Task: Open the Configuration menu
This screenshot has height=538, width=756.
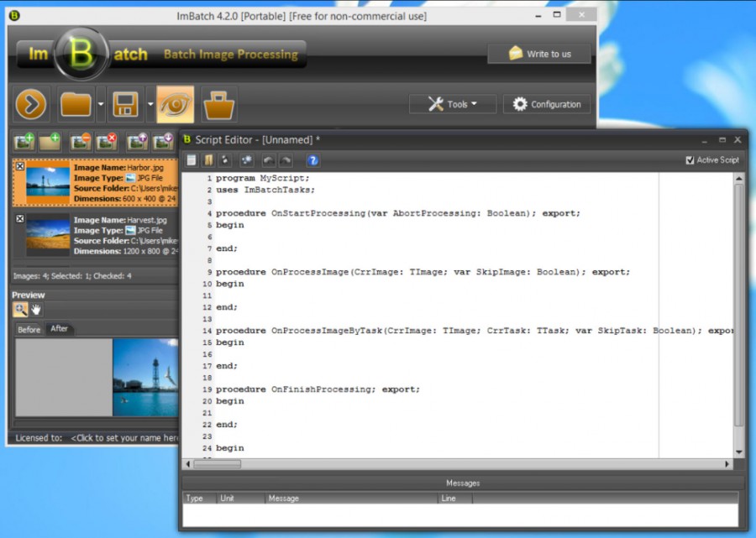Action: 546,104
